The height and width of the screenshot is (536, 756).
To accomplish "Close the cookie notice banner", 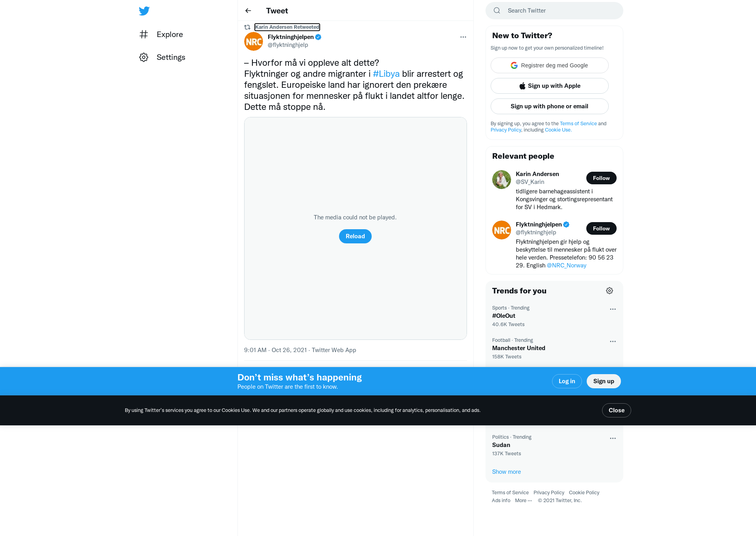I will pos(617,410).
